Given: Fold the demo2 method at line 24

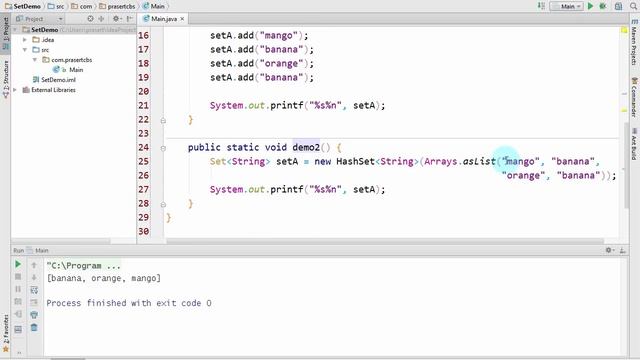Looking at the screenshot, I should (x=163, y=148).
